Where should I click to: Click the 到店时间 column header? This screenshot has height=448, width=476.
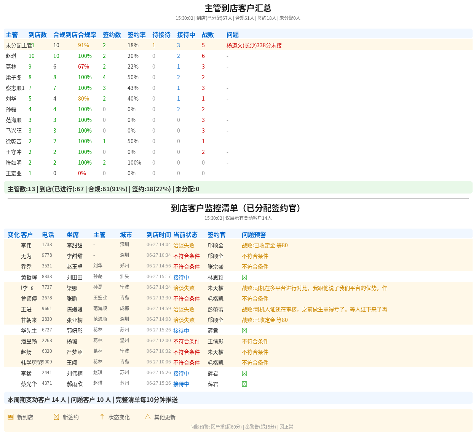pos(159,235)
